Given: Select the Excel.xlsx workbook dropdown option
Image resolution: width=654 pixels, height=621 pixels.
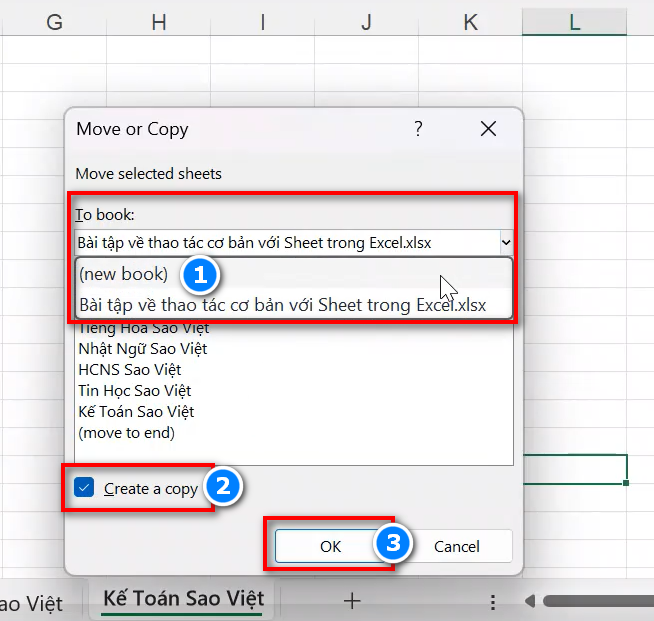Looking at the screenshot, I should [282, 305].
